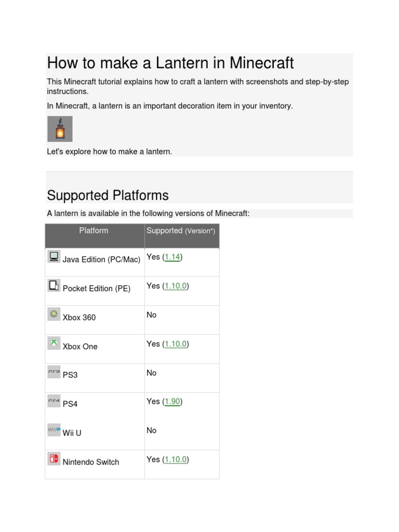Click the PS3 logo icon
Viewport: 399px width, 532px height.
[54, 372]
